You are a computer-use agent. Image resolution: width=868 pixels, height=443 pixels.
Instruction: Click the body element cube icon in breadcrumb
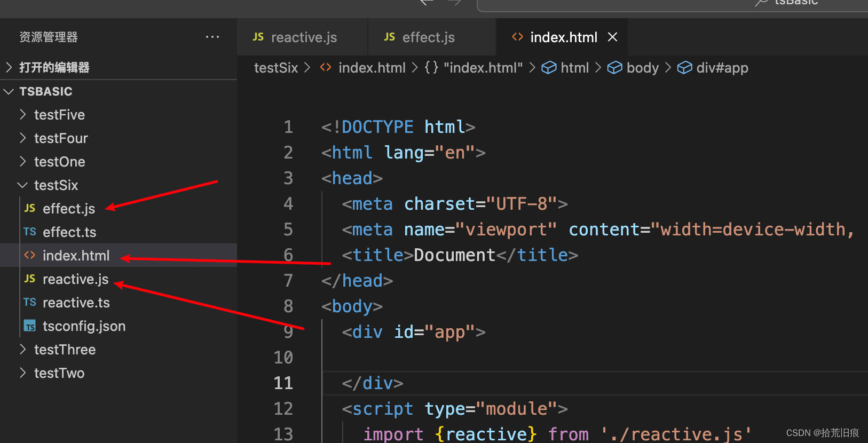(615, 68)
